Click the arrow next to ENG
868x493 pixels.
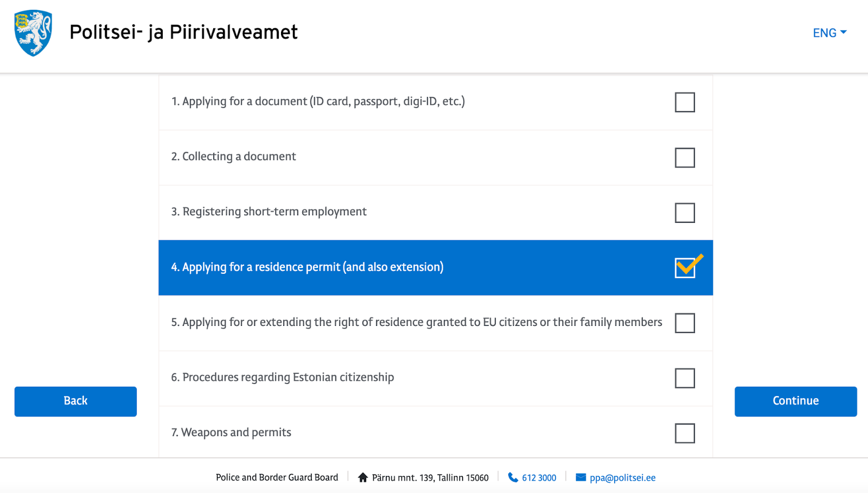point(844,33)
